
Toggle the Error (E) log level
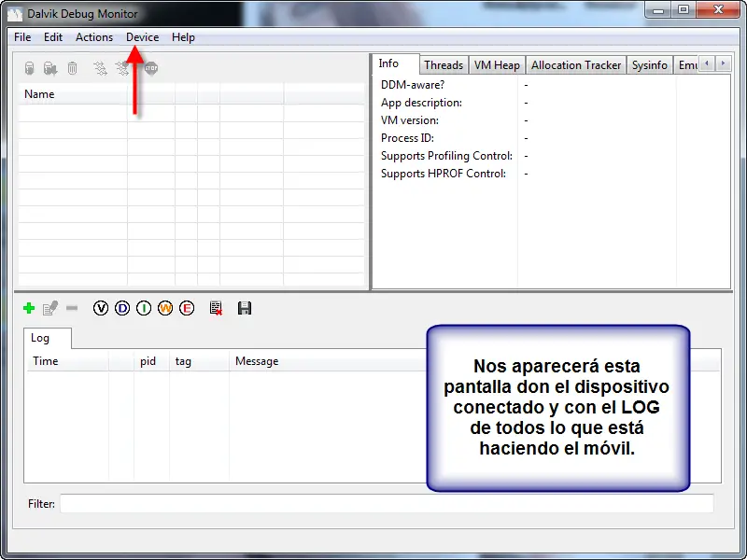pos(187,308)
